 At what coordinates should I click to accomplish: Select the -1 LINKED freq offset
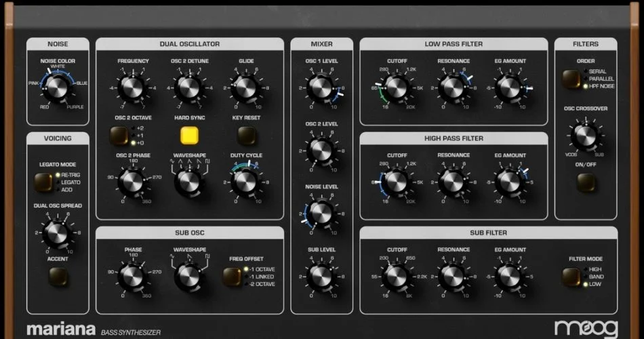point(262,277)
